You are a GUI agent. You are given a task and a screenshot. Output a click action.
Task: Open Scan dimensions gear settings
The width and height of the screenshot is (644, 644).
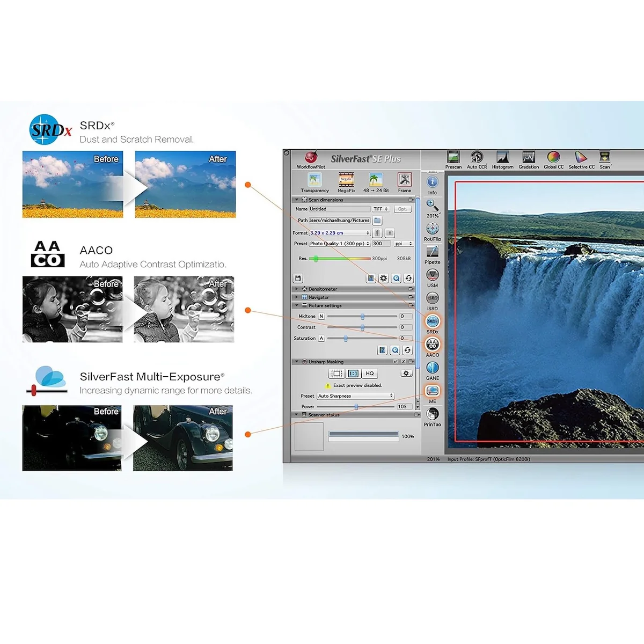click(x=383, y=278)
